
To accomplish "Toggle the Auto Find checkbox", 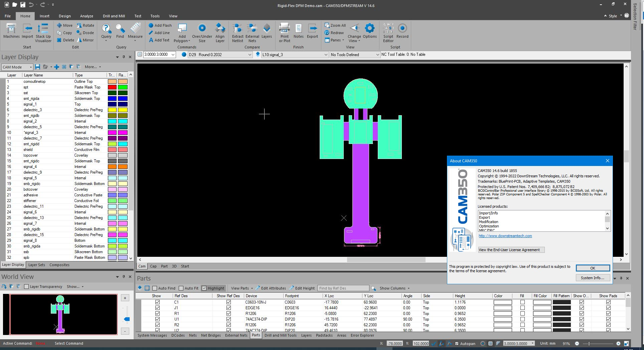I will pyautogui.click(x=155, y=288).
